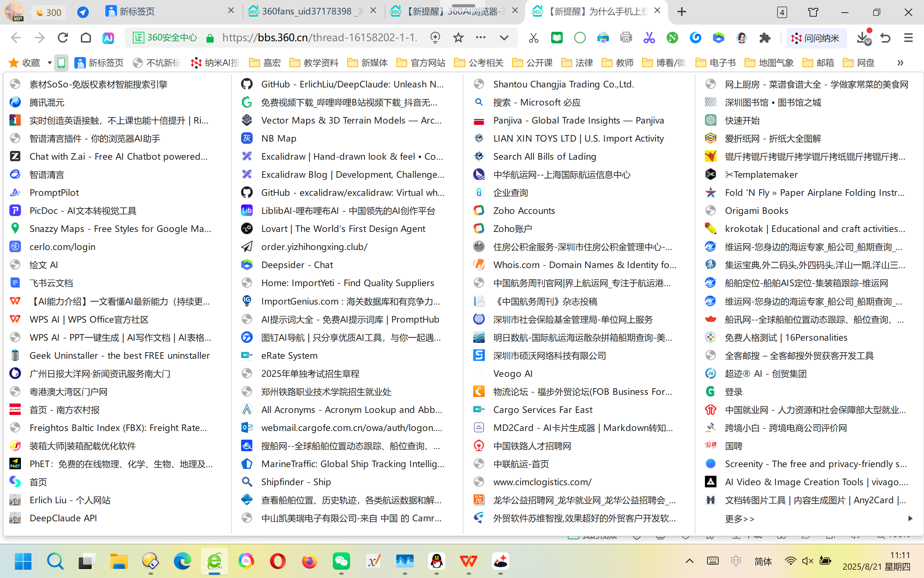The width and height of the screenshot is (924, 578).
Task: Open the 飞书云文档 bookmark
Action: point(117,283)
